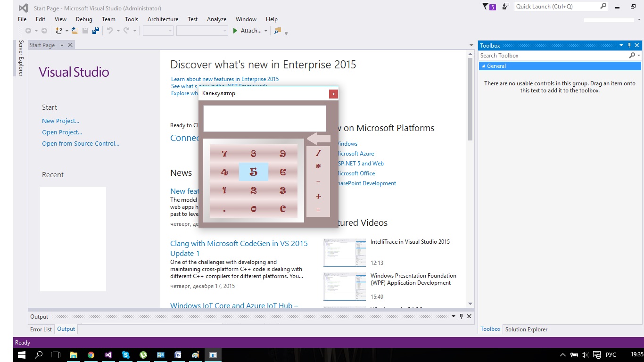Open the toolbar overflow options arrow
The height and width of the screenshot is (362, 644).
(x=286, y=33)
